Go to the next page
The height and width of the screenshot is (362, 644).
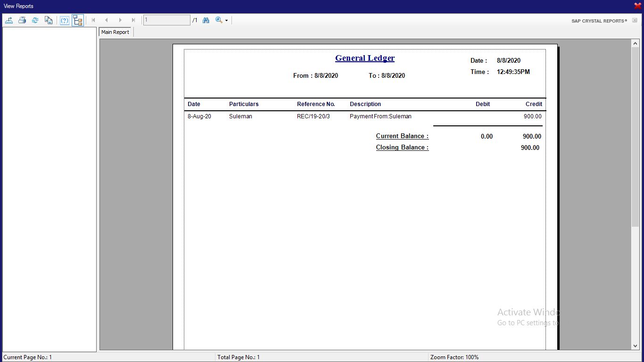(120, 20)
